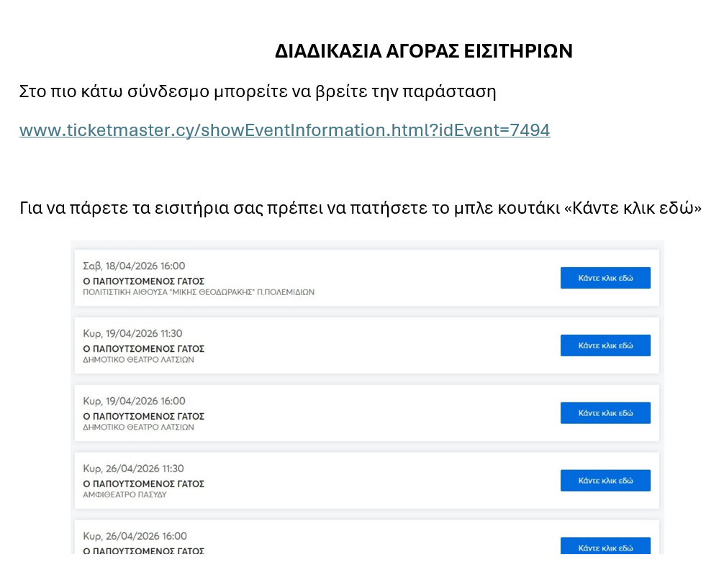The height and width of the screenshot is (588, 724).
Task: Click the show title in the 18/04/2026 row
Action: 144,281
